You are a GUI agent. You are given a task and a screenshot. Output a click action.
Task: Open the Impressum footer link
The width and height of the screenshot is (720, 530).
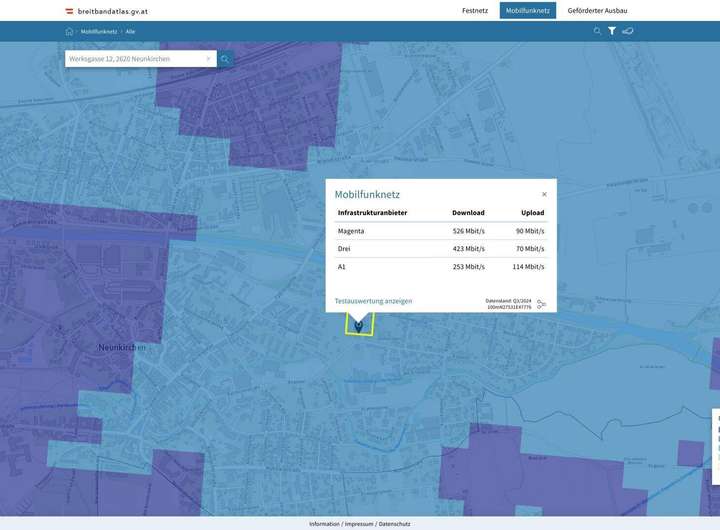pyautogui.click(x=358, y=524)
